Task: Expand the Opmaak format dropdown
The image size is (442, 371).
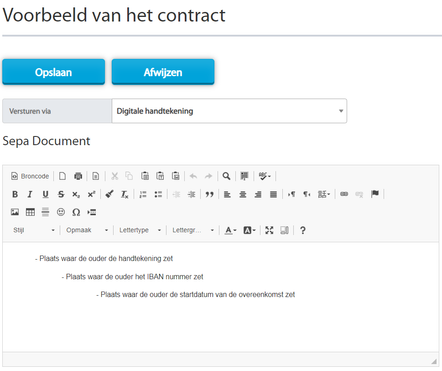Action: click(x=87, y=230)
